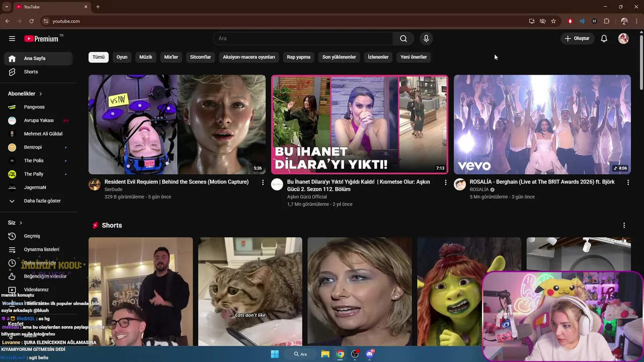The image size is (644, 362).
Task: Open the SerDude channel avatar
Action: [x=95, y=185]
